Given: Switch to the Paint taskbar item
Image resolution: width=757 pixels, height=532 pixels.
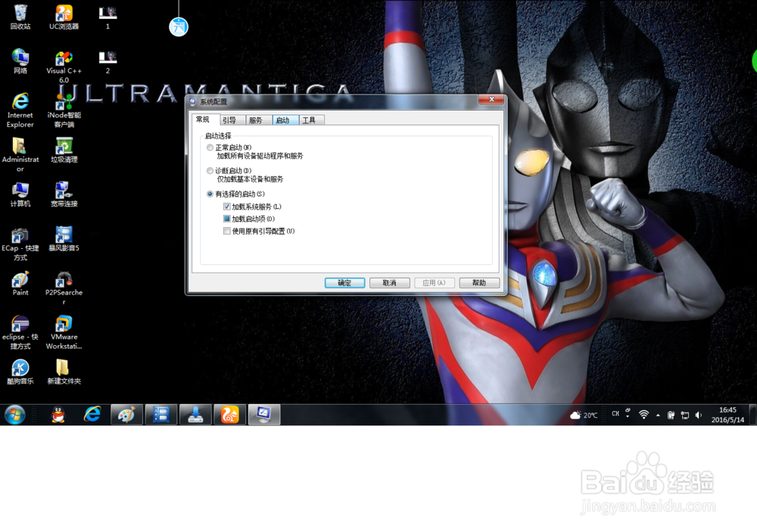Looking at the screenshot, I should tap(126, 415).
